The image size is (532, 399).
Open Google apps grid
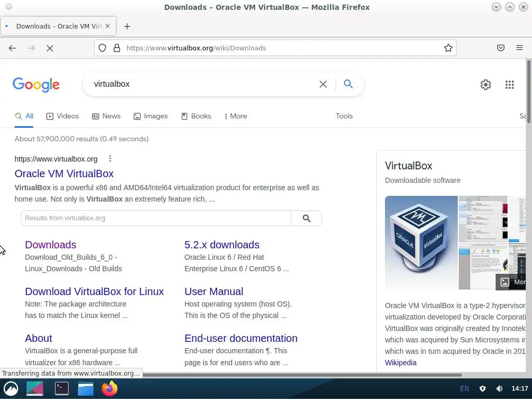coord(509,85)
